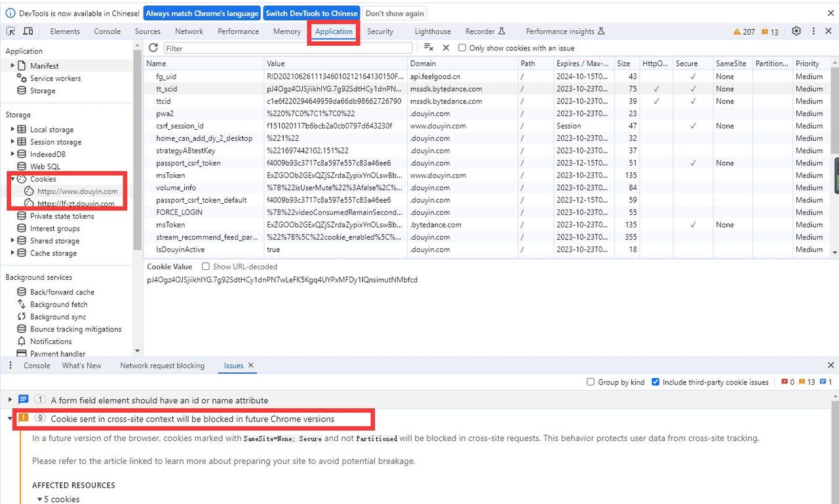Check 'Show URL-decoded' for cookie value
The height and width of the screenshot is (504, 839).
click(x=205, y=266)
